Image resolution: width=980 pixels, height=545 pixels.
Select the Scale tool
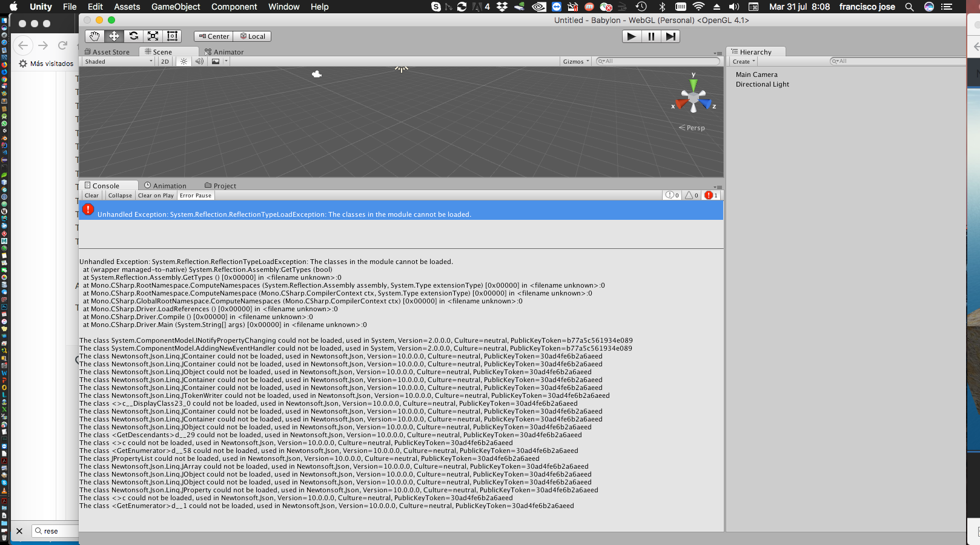coord(153,36)
